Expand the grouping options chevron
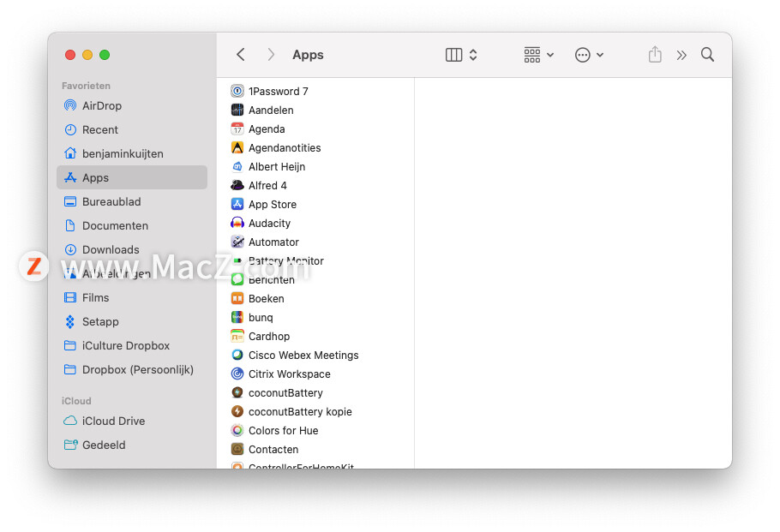Screen dimensions: 780x532 point(550,55)
